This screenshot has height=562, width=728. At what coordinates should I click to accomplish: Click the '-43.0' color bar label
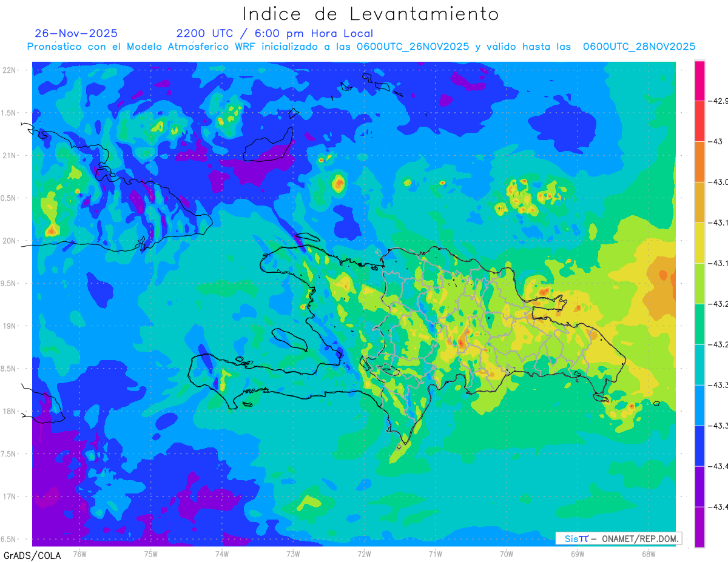tap(719, 182)
